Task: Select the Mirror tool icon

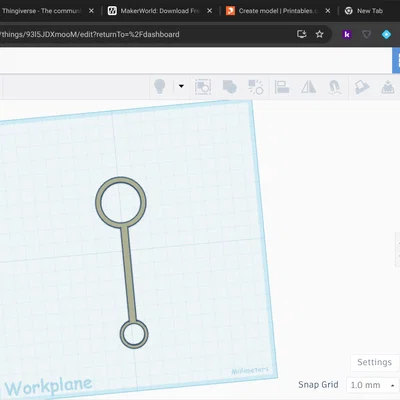Action: click(308, 87)
